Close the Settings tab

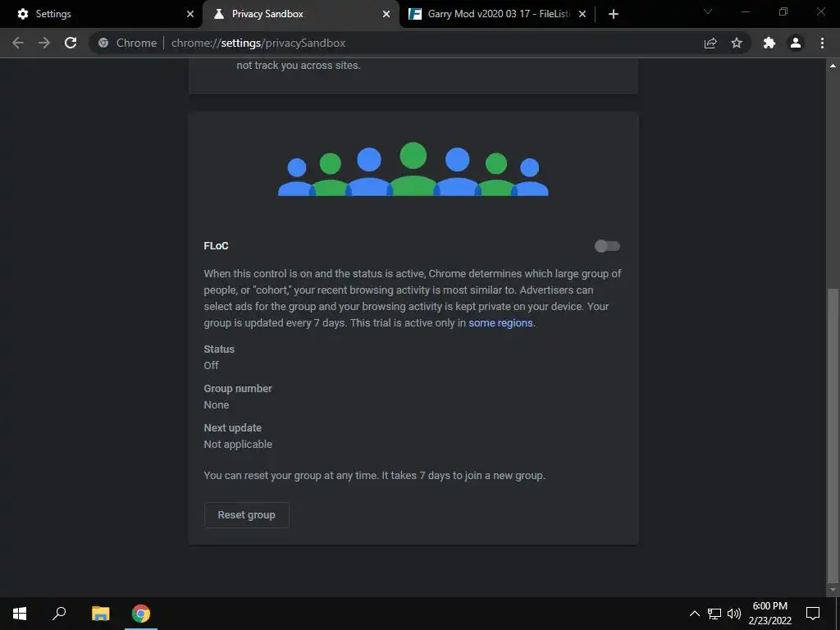pos(190,14)
